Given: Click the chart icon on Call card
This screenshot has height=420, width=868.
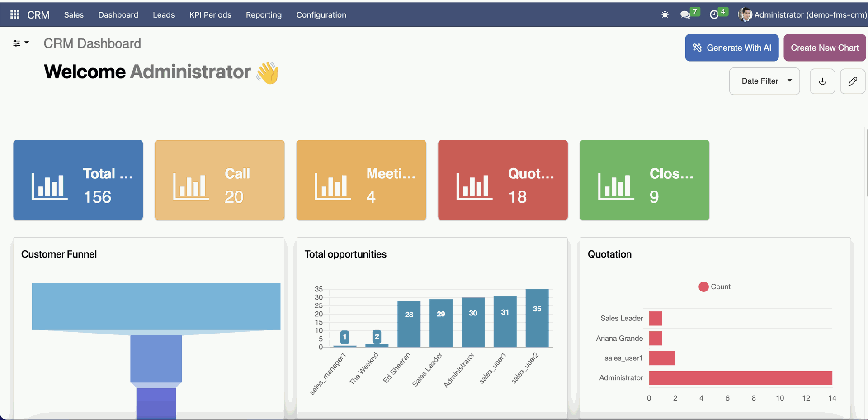Looking at the screenshot, I should (191, 186).
